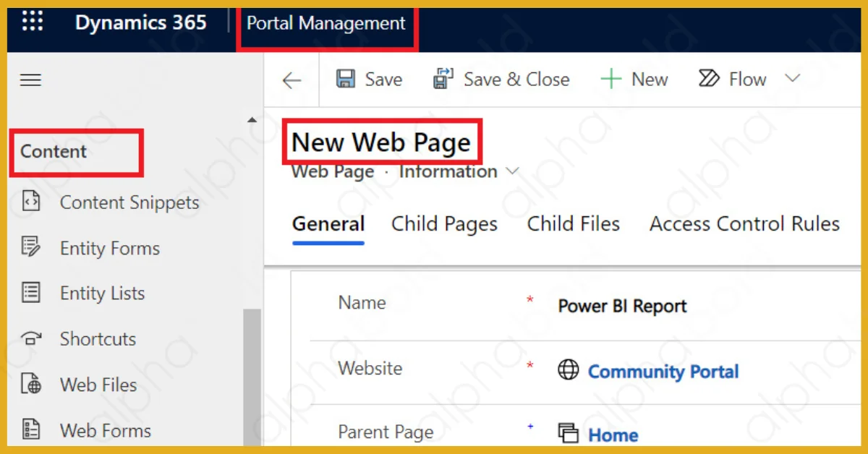This screenshot has height=454, width=868.
Task: Open Web Files in sidebar
Action: coord(98,385)
